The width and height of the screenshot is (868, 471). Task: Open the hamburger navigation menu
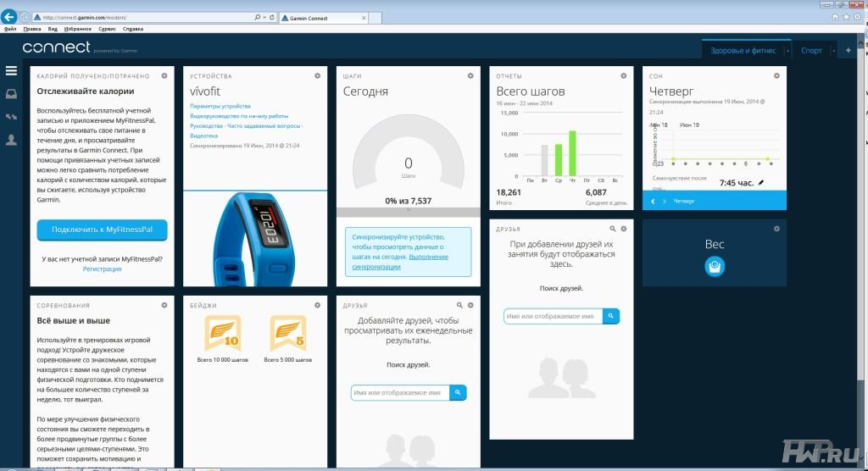click(x=11, y=71)
